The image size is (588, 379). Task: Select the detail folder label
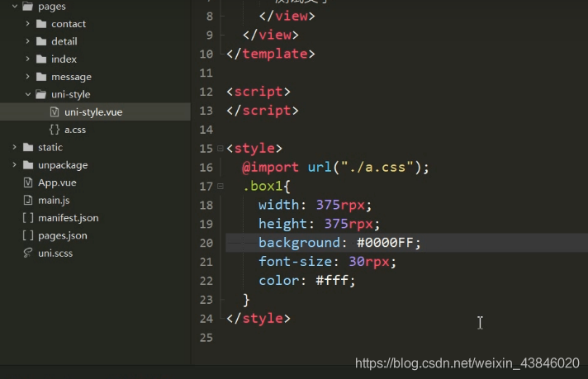click(x=64, y=41)
